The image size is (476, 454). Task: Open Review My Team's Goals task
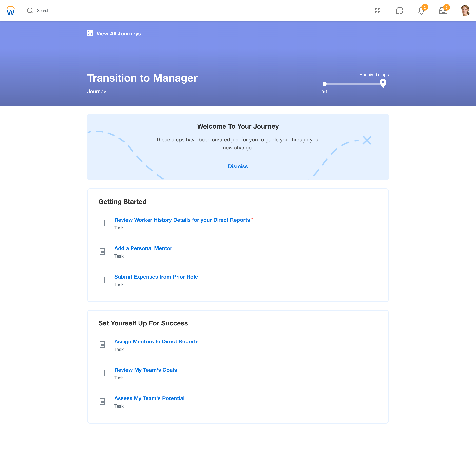(x=145, y=370)
